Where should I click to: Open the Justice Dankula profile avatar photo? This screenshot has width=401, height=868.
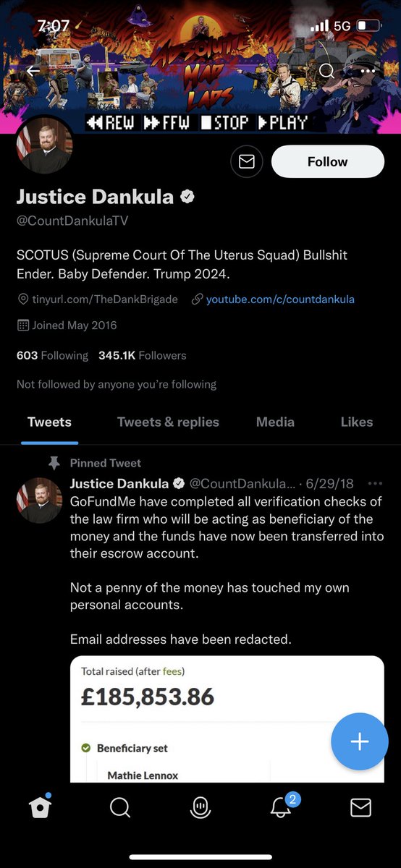(44, 144)
